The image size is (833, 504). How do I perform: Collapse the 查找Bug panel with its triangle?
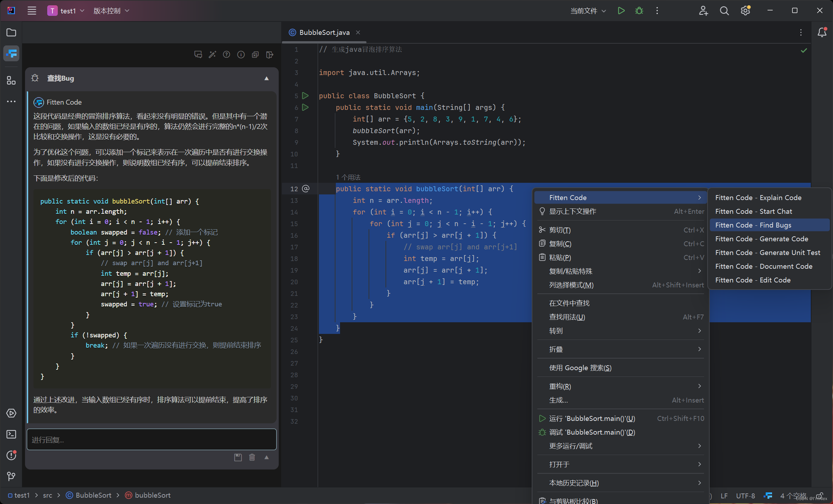point(266,78)
